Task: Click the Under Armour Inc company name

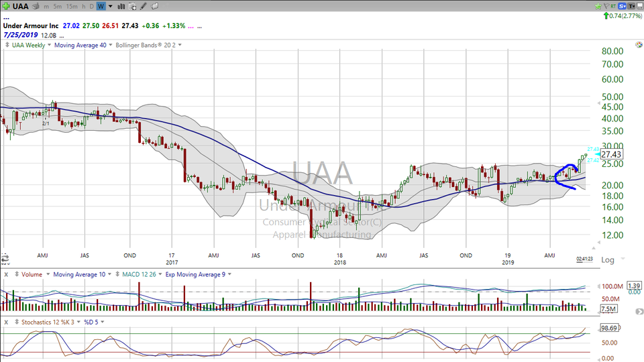Action: coord(31,26)
